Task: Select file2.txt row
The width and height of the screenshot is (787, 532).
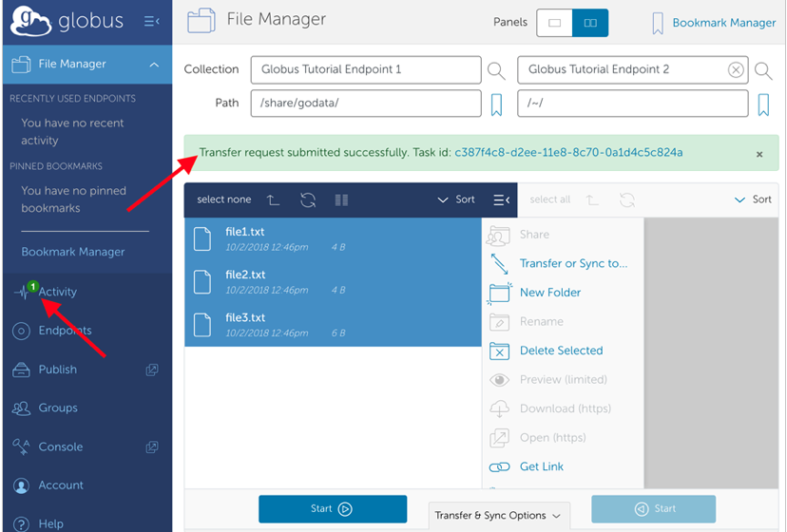Action: 333,282
